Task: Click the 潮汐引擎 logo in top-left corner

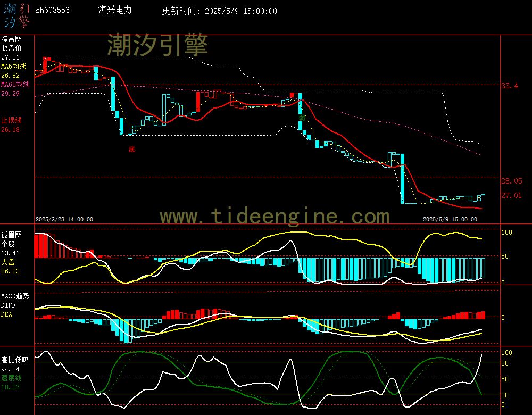Action: [17, 16]
